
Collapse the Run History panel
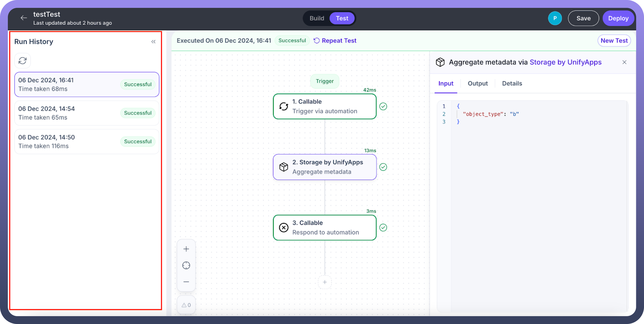point(153,41)
